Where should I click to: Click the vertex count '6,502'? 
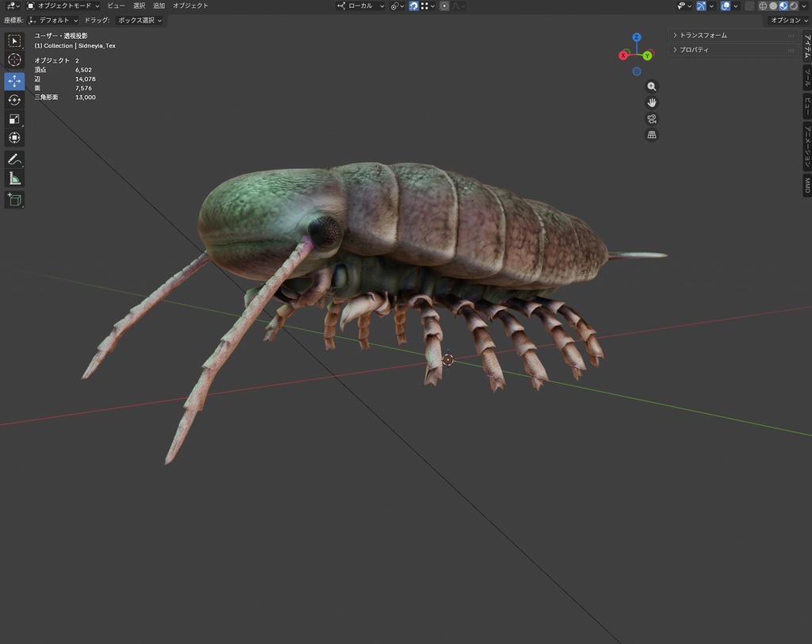pos(83,70)
